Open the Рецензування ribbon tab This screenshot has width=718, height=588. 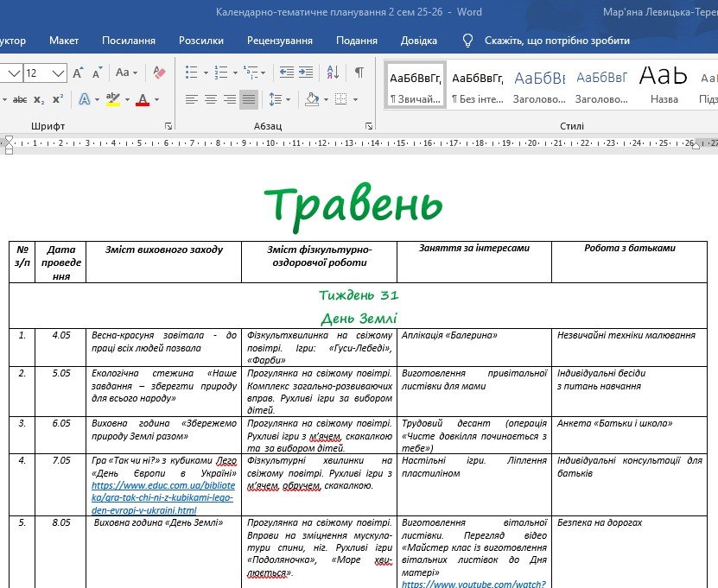279,41
